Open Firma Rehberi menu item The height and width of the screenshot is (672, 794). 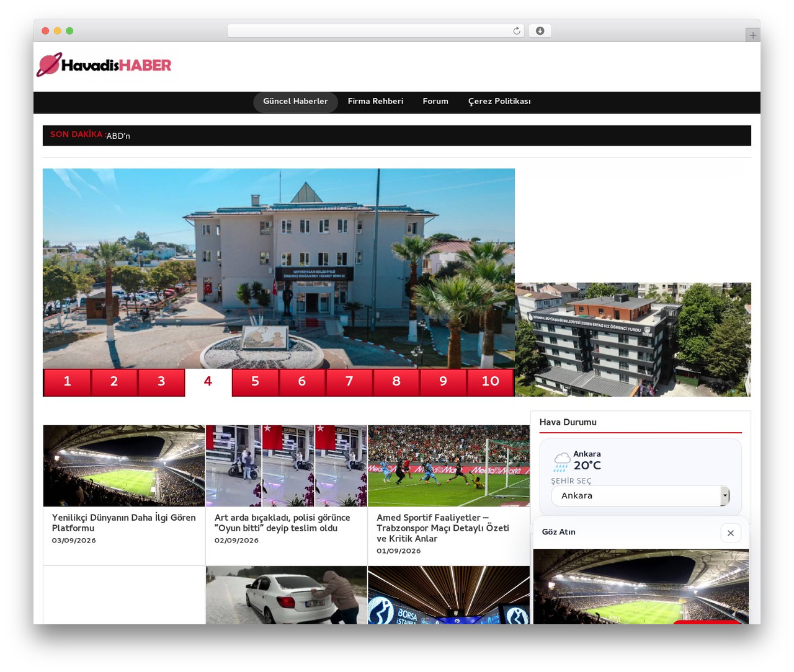(x=375, y=102)
